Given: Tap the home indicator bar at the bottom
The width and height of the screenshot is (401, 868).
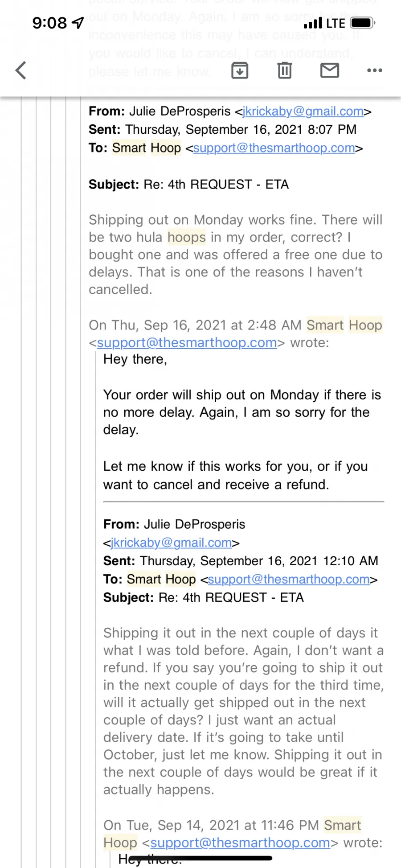Looking at the screenshot, I should (200, 858).
